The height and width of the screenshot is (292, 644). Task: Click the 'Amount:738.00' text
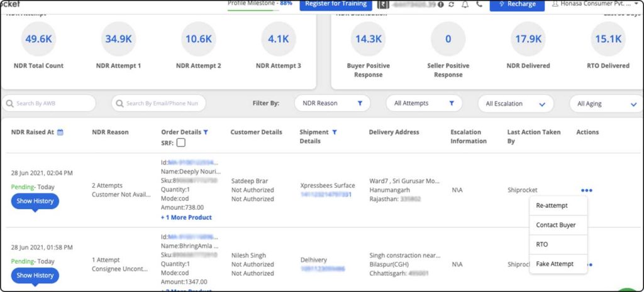182,207
